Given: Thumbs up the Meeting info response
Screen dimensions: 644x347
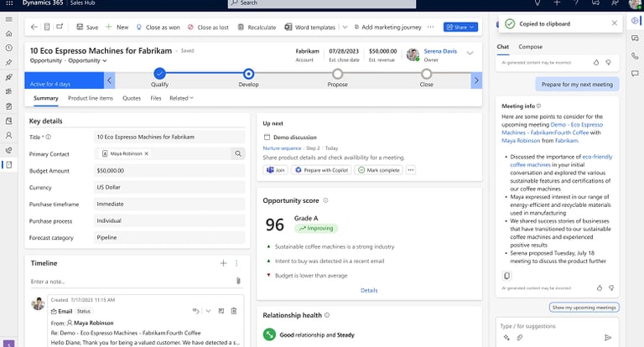Looking at the screenshot, I should click(x=600, y=287).
